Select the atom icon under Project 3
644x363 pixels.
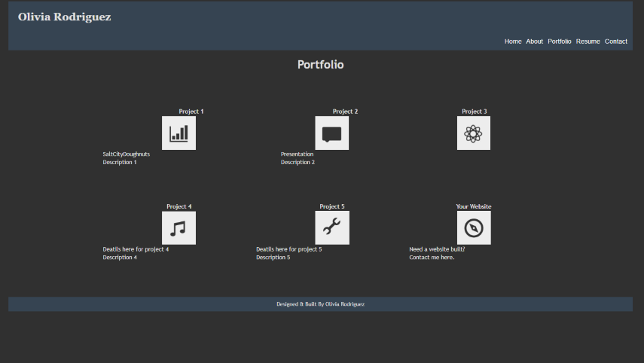pyautogui.click(x=473, y=133)
